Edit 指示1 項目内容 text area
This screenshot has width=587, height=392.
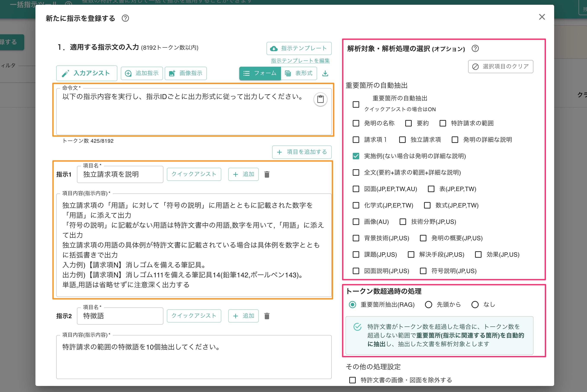[194, 245]
